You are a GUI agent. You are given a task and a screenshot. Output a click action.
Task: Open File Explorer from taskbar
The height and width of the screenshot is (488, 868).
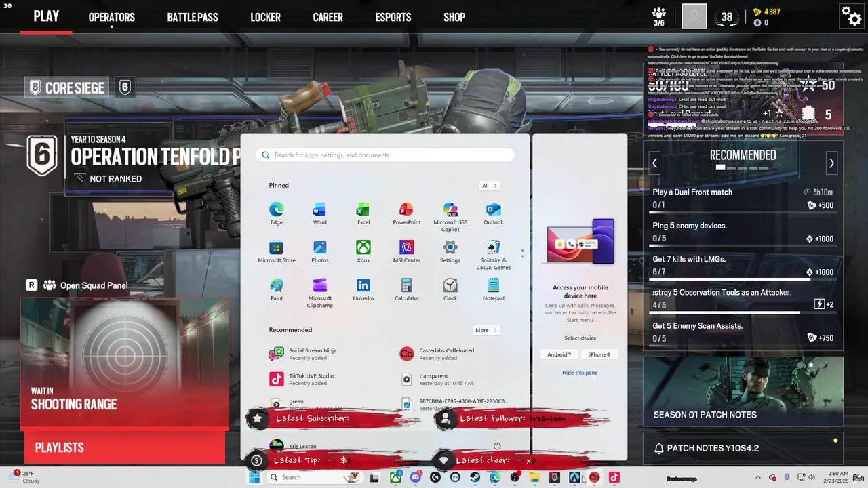pyautogui.click(x=534, y=477)
